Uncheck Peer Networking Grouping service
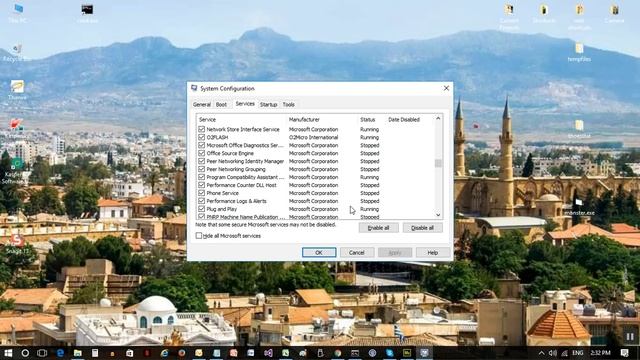This screenshot has height=360, width=640. click(x=201, y=169)
